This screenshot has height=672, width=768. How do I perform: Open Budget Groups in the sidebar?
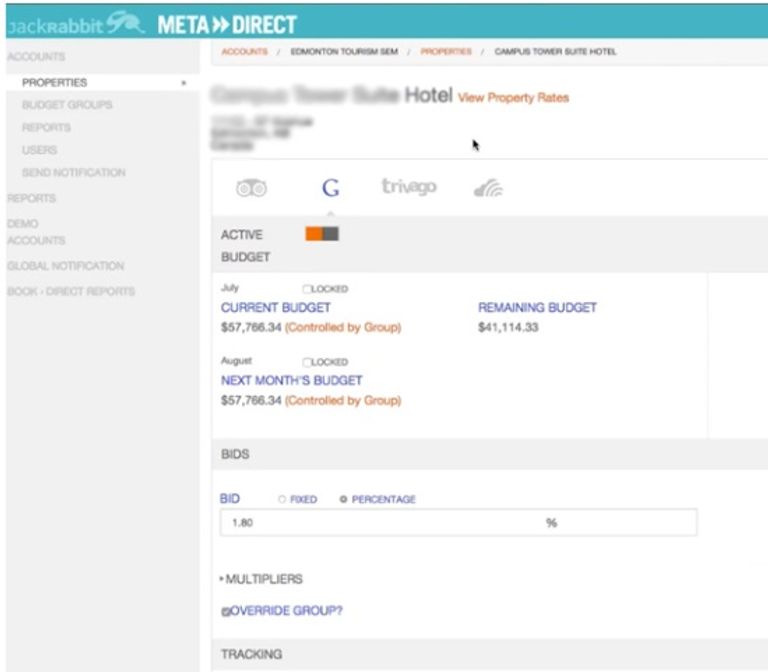67,105
